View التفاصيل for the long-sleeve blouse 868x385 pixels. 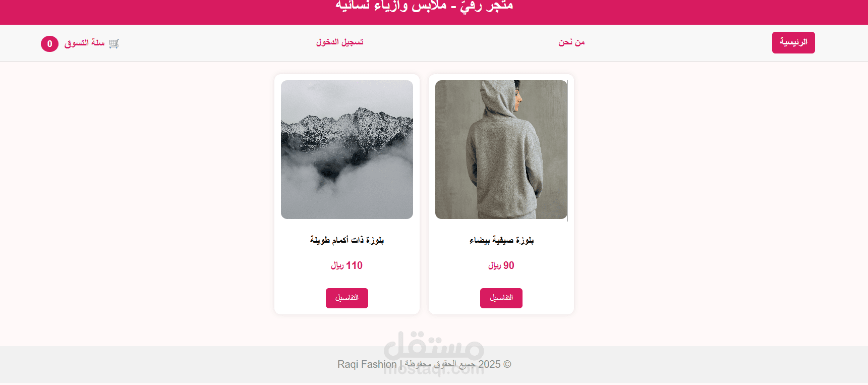[x=347, y=298]
